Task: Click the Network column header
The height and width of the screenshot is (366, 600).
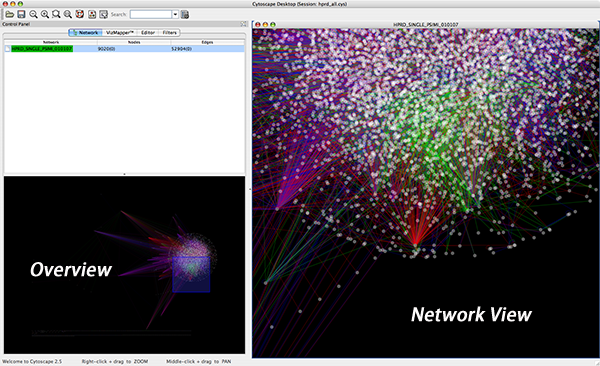Action: (51, 42)
